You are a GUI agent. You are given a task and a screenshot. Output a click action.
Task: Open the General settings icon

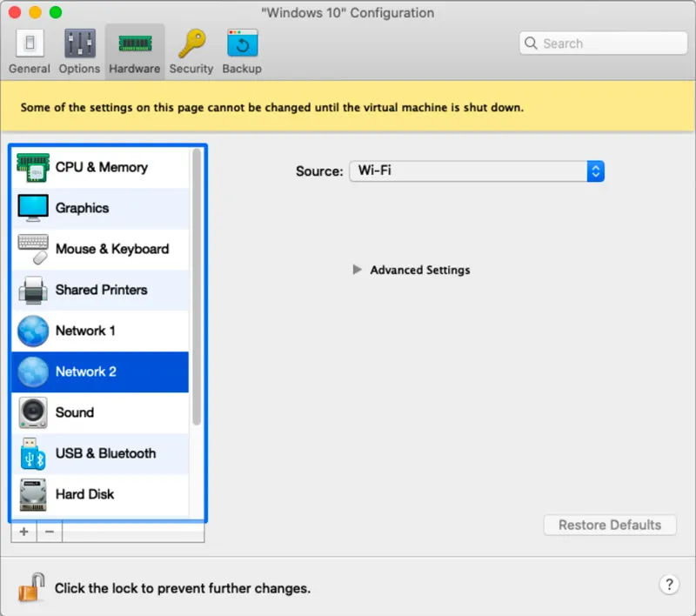(x=30, y=43)
